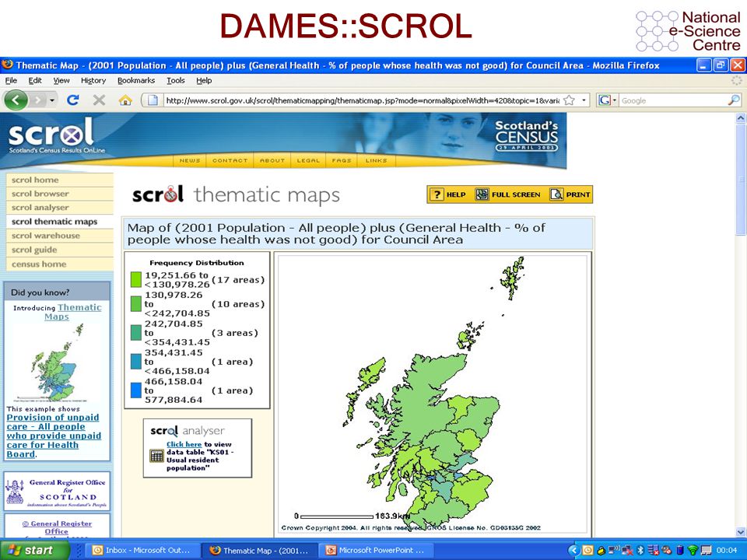Click the search magnifier icon
747x560 pixels.
[x=734, y=100]
